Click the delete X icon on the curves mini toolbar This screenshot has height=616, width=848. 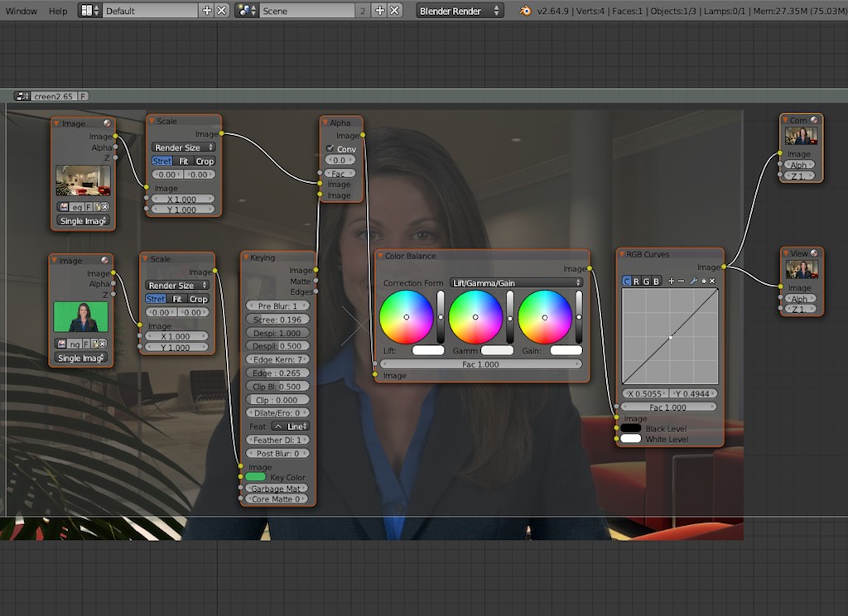[712, 281]
